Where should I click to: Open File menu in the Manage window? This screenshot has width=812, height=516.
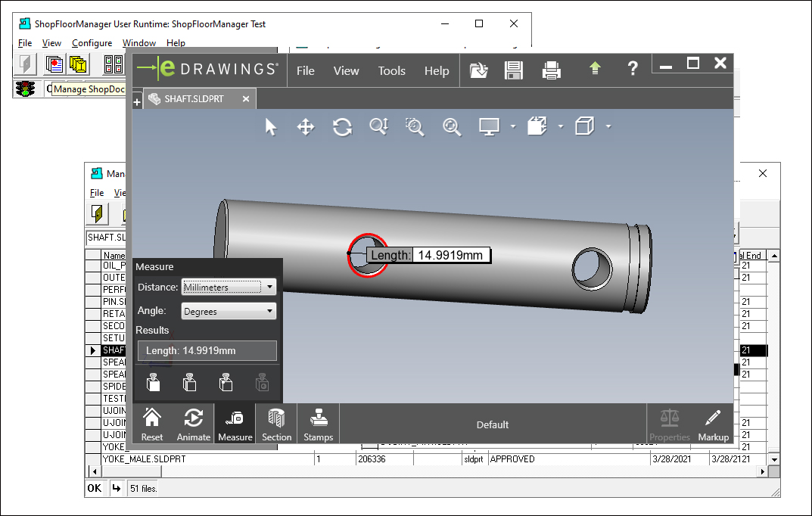97,193
